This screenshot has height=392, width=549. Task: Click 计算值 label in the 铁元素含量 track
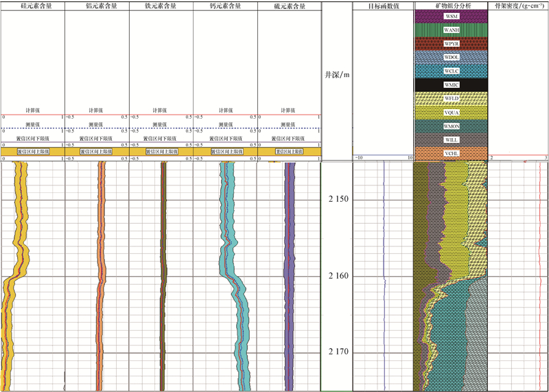(x=161, y=110)
